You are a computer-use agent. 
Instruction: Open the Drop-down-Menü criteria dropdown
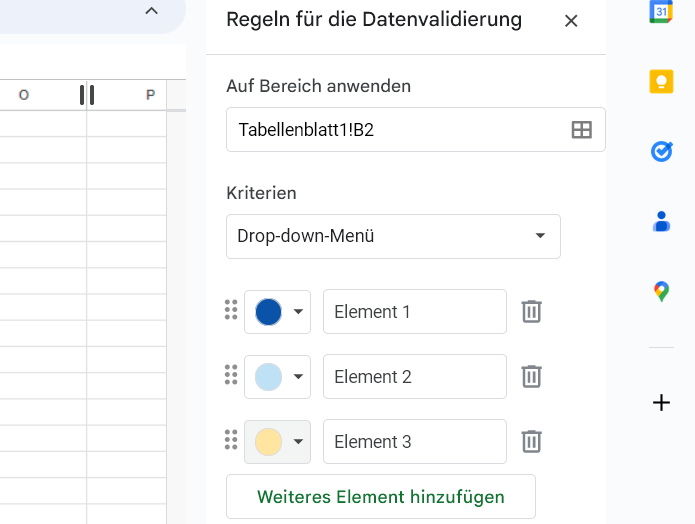pos(393,236)
